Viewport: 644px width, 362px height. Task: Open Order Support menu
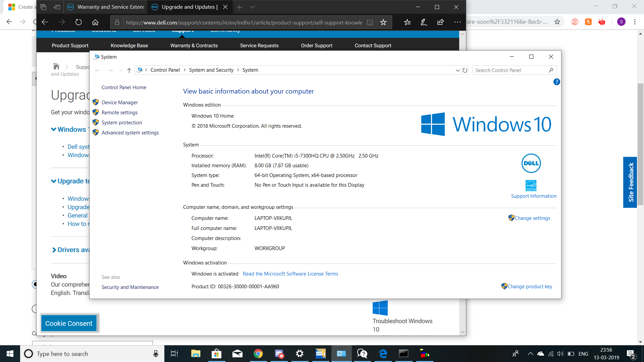[x=317, y=45]
